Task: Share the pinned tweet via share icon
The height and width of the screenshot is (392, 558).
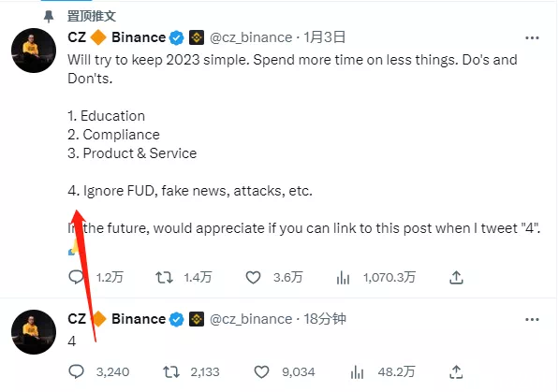Action: pyautogui.click(x=456, y=278)
